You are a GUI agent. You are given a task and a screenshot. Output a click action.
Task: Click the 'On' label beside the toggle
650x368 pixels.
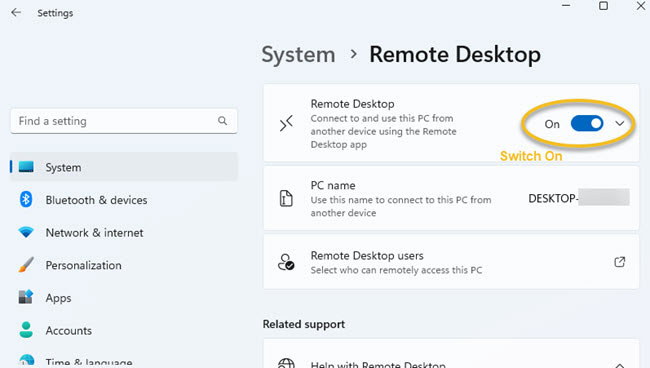[x=552, y=124]
